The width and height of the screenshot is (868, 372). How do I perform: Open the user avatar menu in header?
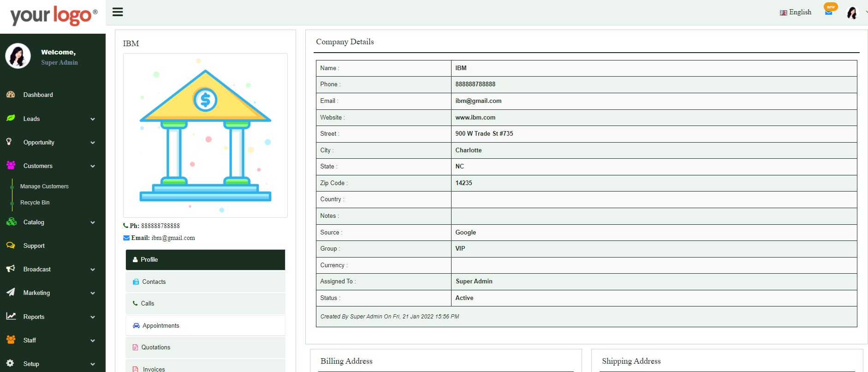pyautogui.click(x=852, y=13)
